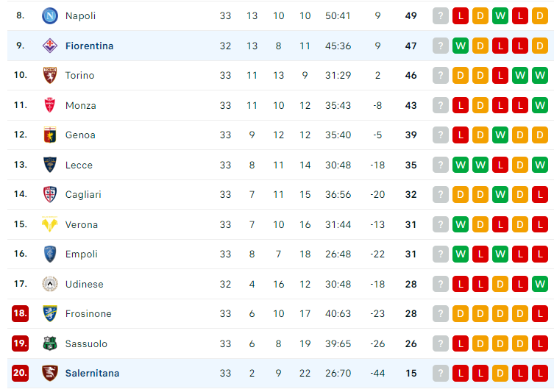
Task: Click the Empoli crest icon
Action: 50,254
